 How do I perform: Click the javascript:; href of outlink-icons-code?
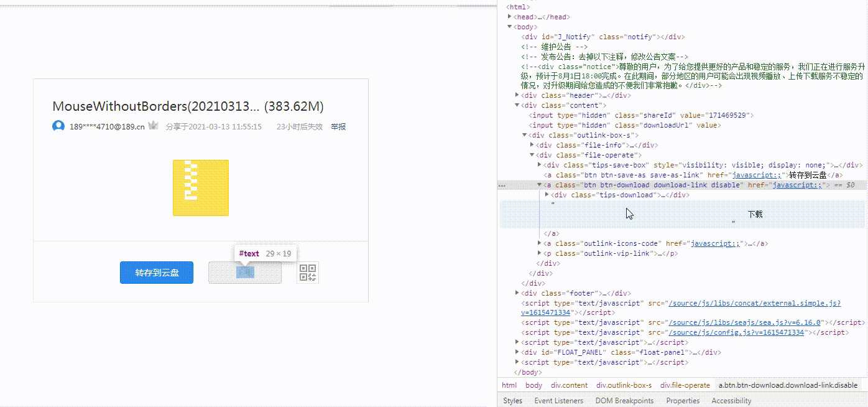coord(714,243)
